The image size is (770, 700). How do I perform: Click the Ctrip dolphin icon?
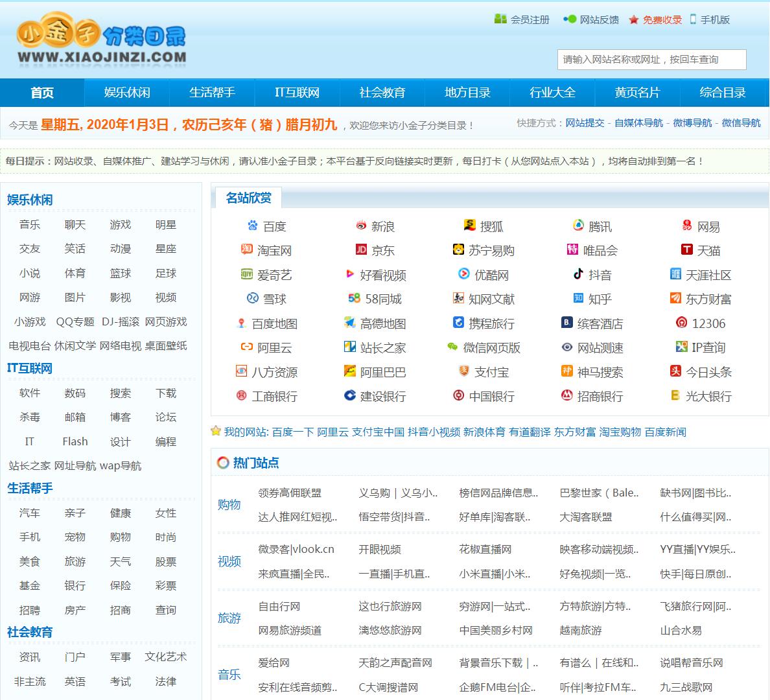point(458,322)
